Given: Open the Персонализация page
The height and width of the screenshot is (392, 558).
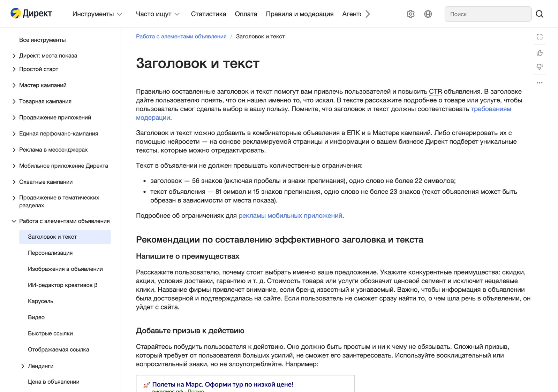Looking at the screenshot, I should [50, 253].
